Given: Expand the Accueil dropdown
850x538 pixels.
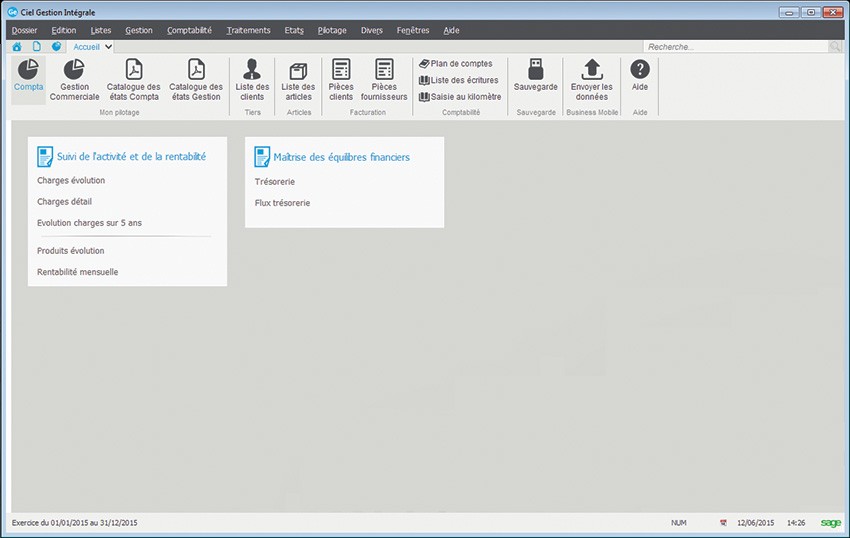Looking at the screenshot, I should [x=107, y=46].
